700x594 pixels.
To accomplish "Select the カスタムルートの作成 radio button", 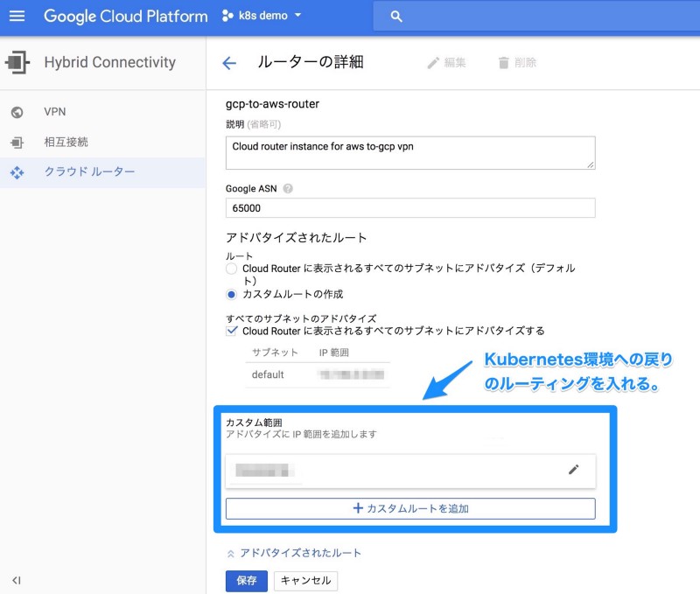I will (x=231, y=295).
